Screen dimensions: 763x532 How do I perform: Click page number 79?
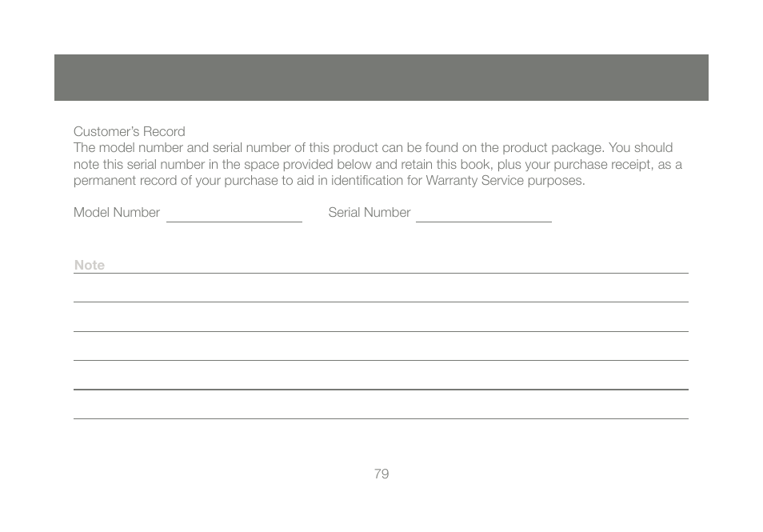381,474
